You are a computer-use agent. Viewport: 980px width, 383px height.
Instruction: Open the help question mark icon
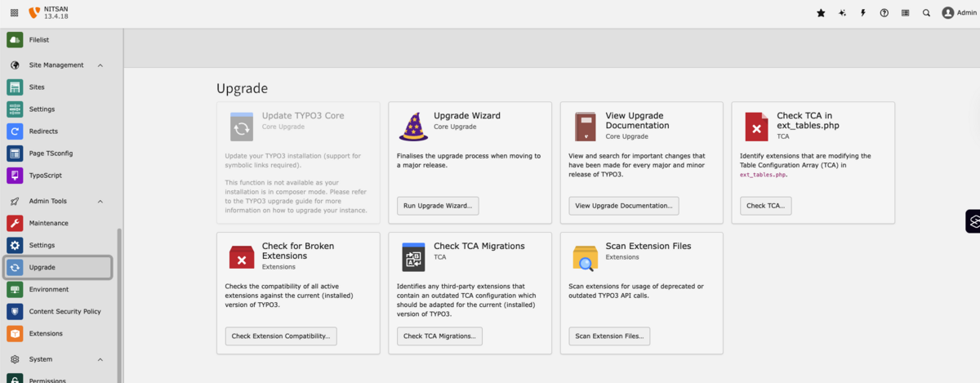coord(884,13)
